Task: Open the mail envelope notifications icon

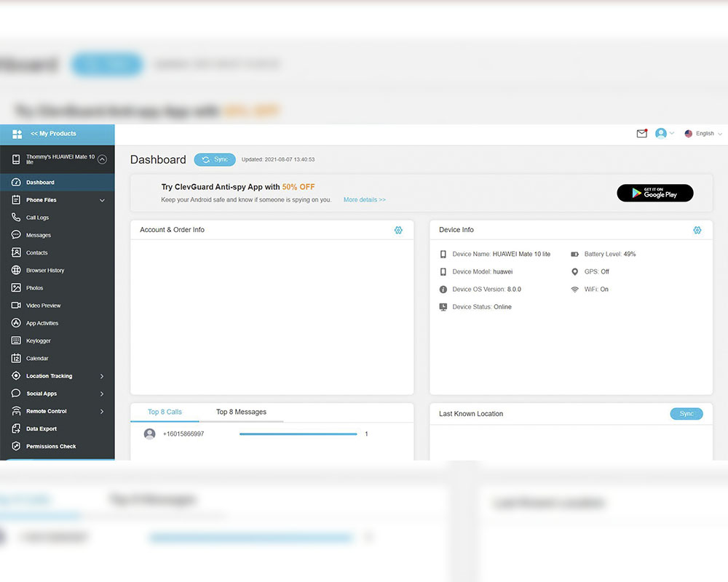Action: (x=641, y=134)
